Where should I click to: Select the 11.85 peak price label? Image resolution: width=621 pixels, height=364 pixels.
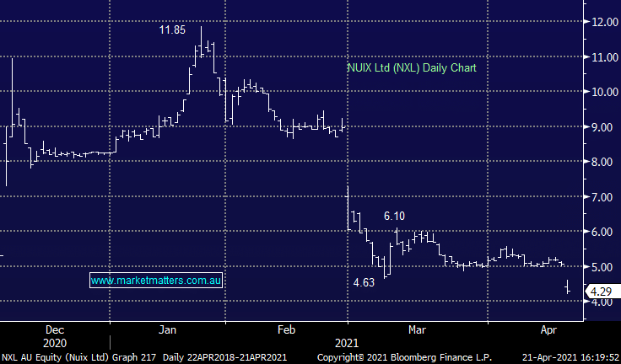[172, 30]
